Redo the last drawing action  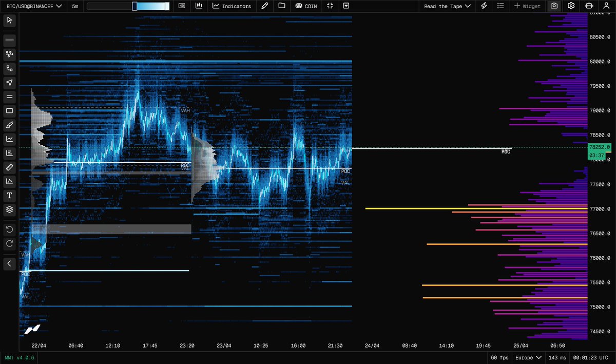pyautogui.click(x=10, y=243)
